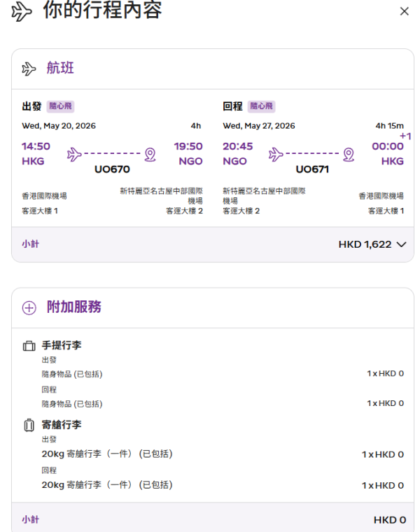Screen dimensions: 420x532
Task: Click the departure flight airplane icon after 14:50
Action: pos(74,153)
